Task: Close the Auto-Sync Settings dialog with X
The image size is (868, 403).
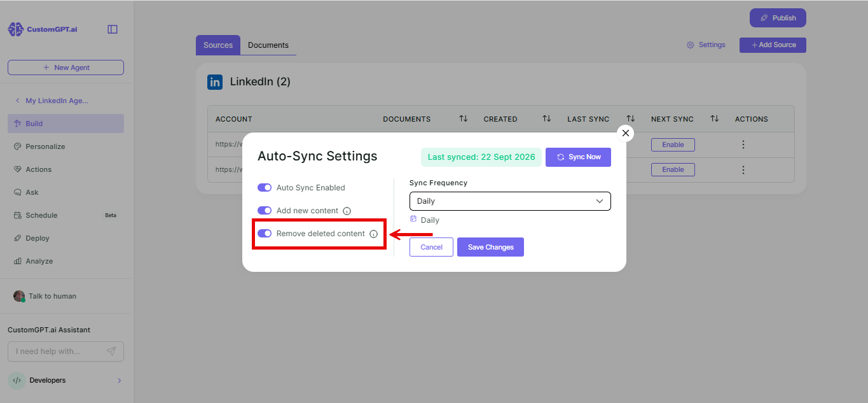Action: [625, 133]
